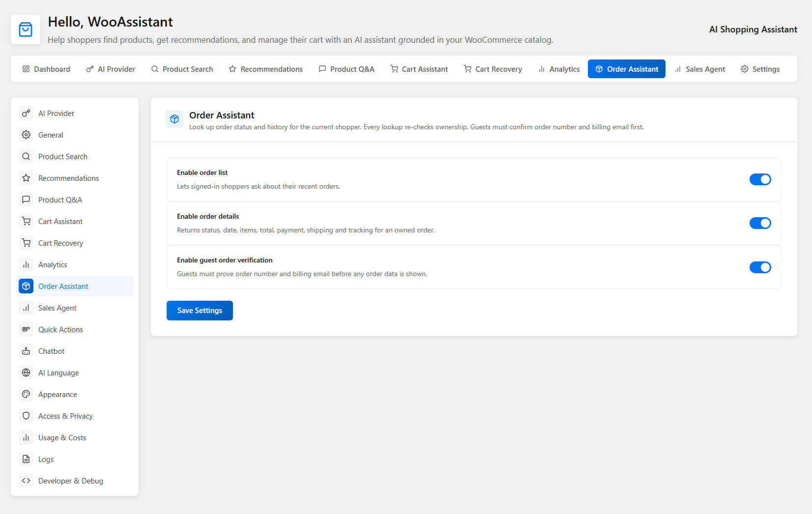This screenshot has width=812, height=514.
Task: Click the 'Hello, WooAssistant' heading
Action: [110, 22]
